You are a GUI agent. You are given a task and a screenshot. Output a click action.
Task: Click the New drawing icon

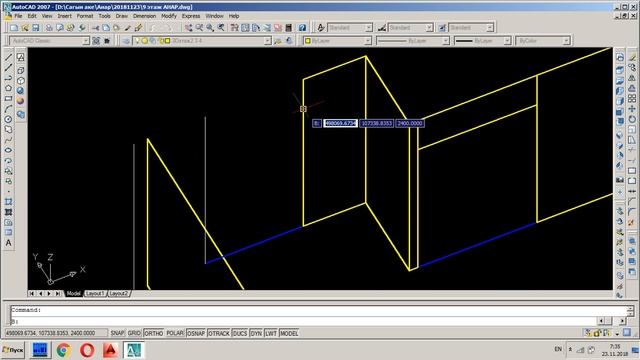pos(14,28)
